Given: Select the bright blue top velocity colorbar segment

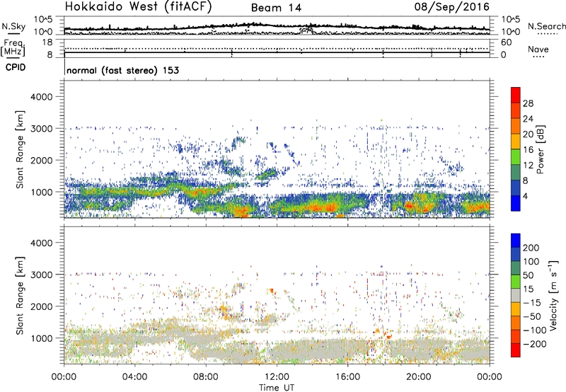Looking at the screenshot, I should coord(516,241).
